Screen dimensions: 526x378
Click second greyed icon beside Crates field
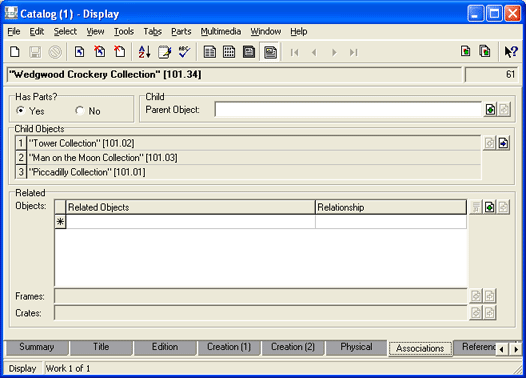click(489, 313)
